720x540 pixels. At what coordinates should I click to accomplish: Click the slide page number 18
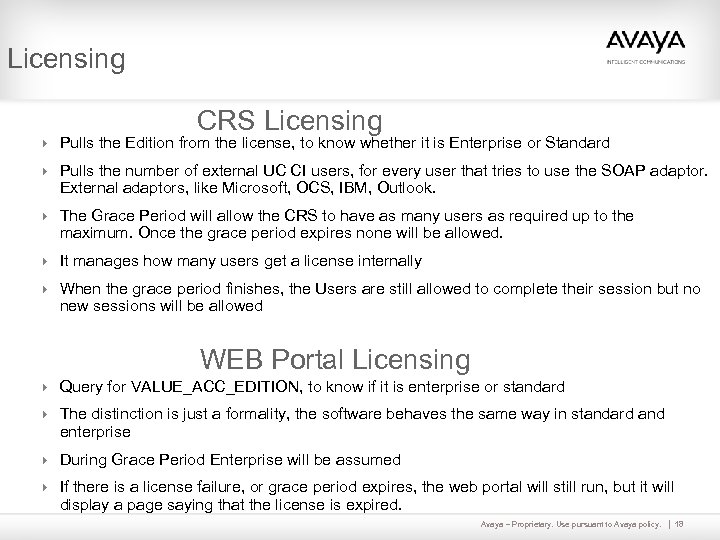point(679,524)
